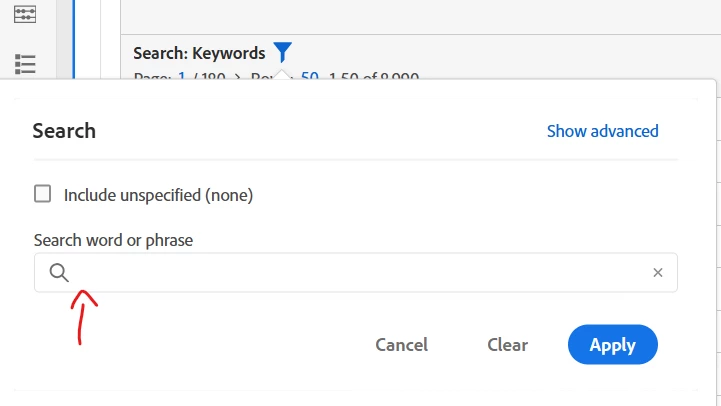Click the Search: Keywords heading
The width and height of the screenshot is (721, 406).
click(x=199, y=53)
